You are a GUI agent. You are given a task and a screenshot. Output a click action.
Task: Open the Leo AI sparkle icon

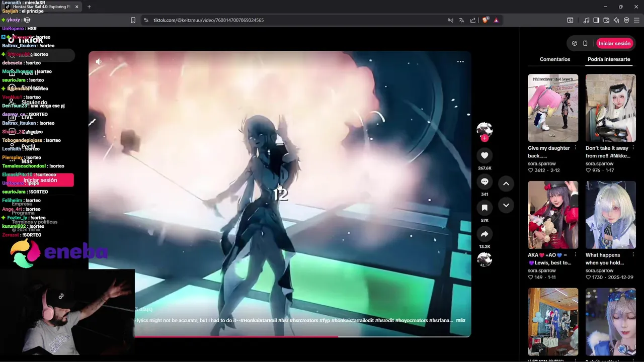[x=616, y=20]
